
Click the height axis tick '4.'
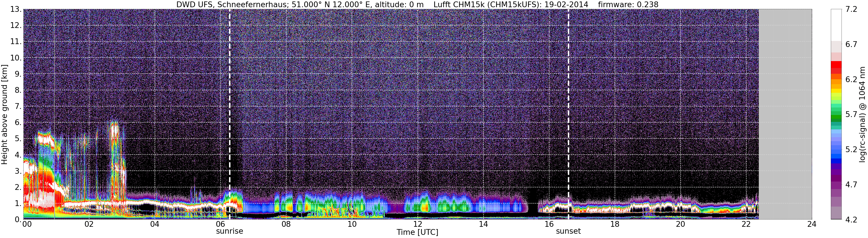click(x=18, y=155)
